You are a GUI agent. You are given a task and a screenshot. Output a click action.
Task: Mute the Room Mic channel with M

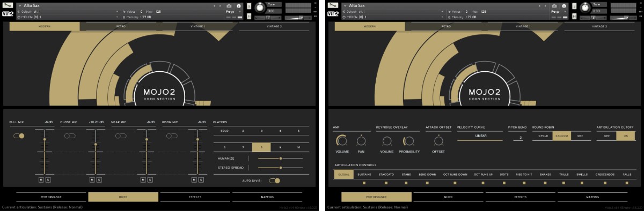194,179
